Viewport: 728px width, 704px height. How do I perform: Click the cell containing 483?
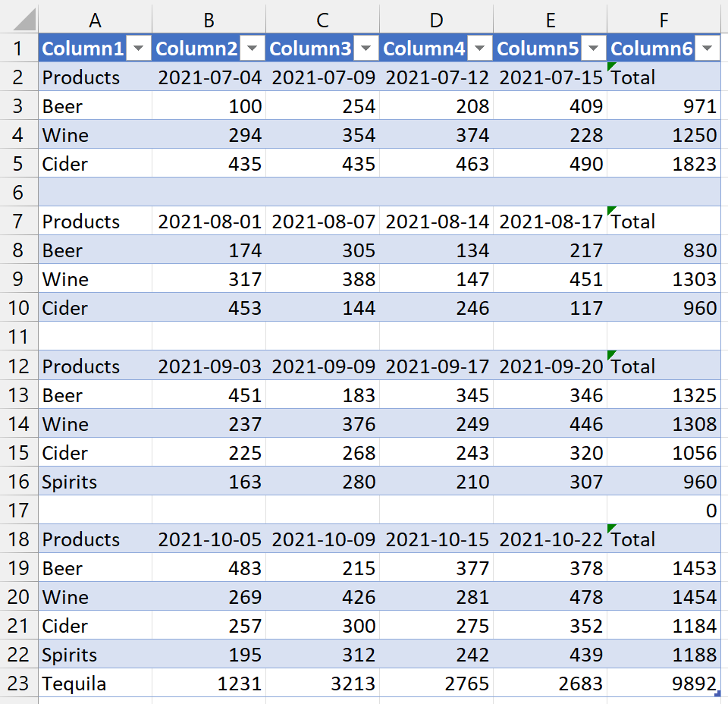click(209, 567)
